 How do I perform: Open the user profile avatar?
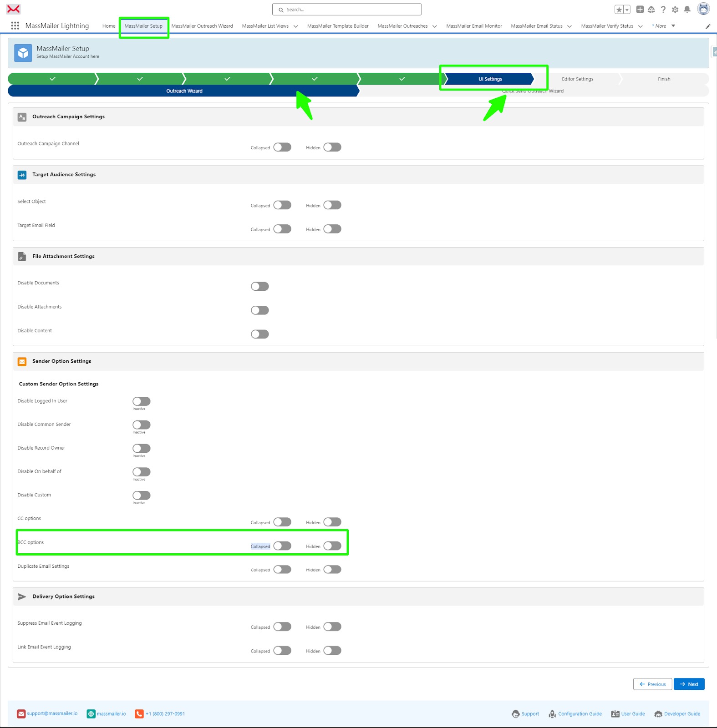click(703, 9)
